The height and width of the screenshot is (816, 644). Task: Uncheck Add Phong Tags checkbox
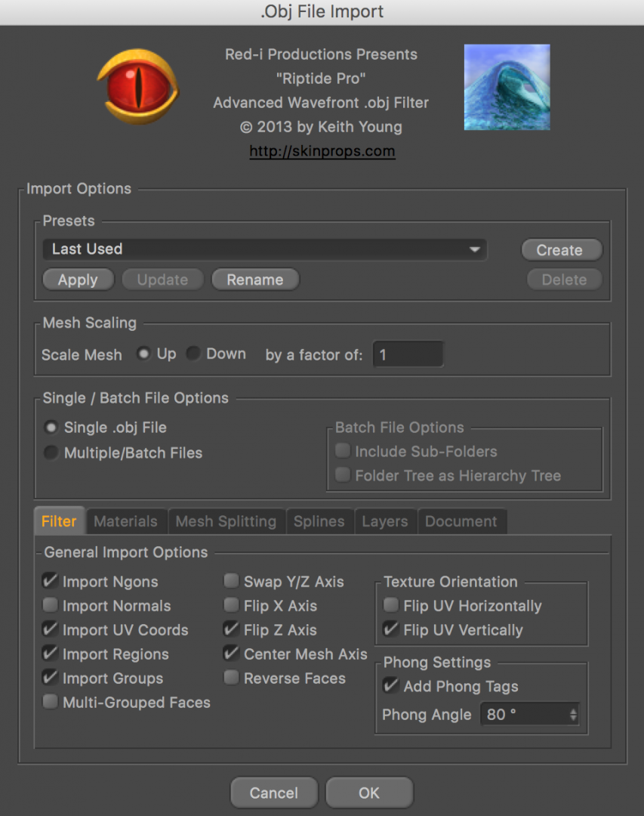point(391,685)
